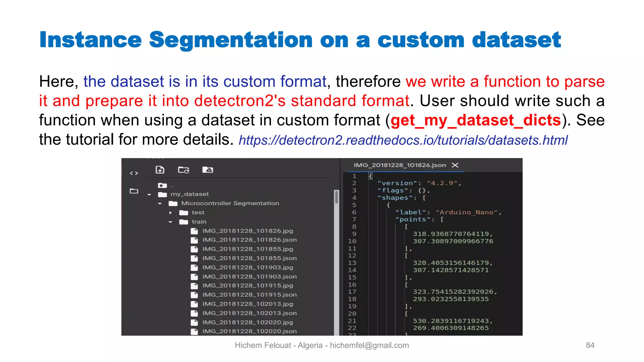The width and height of the screenshot is (644, 362).
Task: Open IMG_20181228_101826.jpg in the tree
Action: [x=247, y=231]
